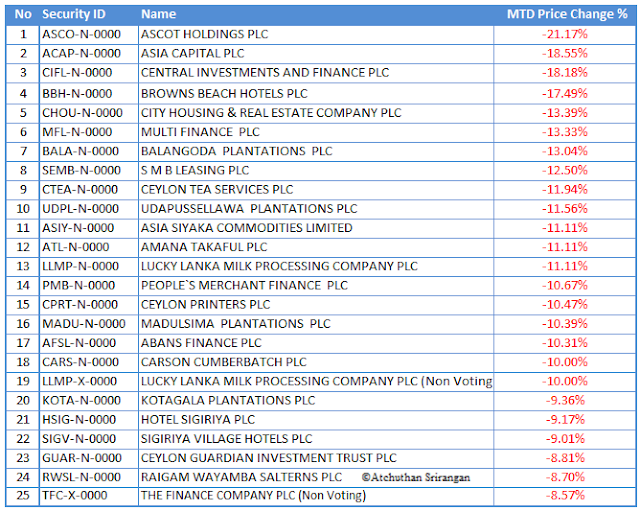Click BALANGODA PLANTATIONS PLC

(x=237, y=151)
